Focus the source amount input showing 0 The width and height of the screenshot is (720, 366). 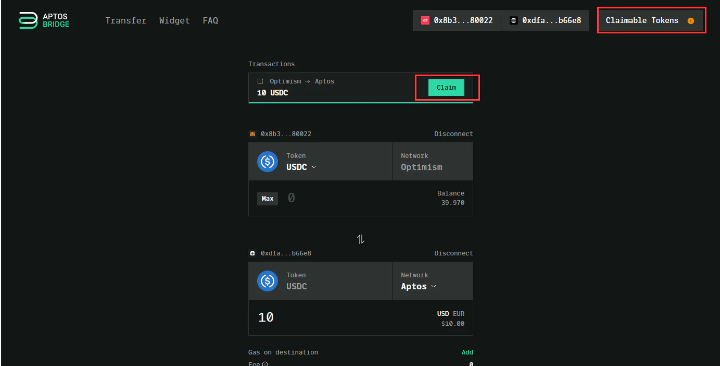[x=291, y=198]
